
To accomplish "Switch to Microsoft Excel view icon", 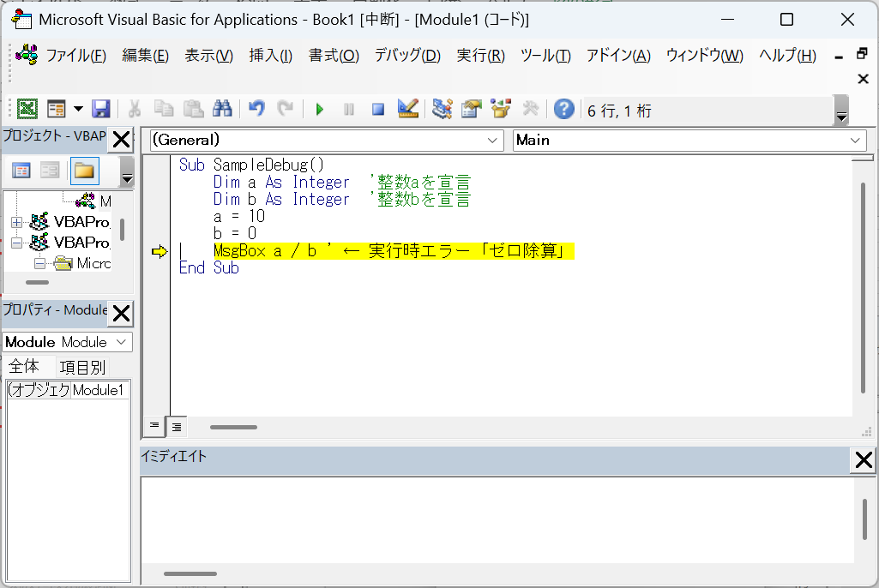I will pos(27,109).
